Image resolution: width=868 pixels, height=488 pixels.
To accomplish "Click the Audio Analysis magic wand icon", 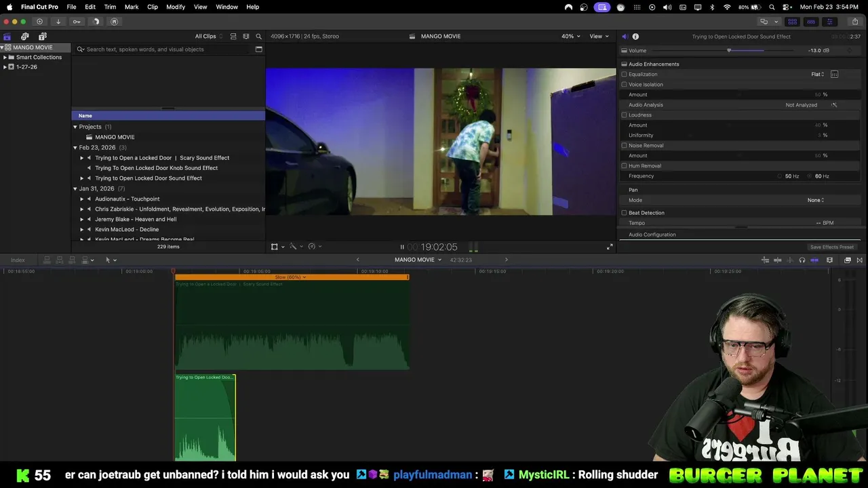I will click(834, 105).
